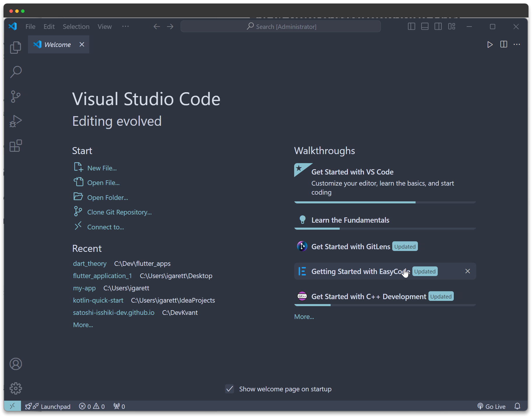Expand More recent projects list

[83, 324]
